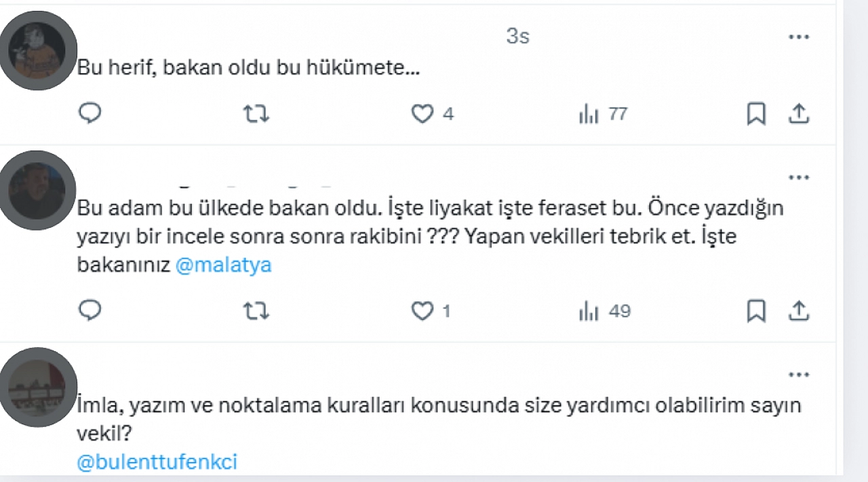
Task: Like the tweet with 4 likes
Action: point(422,114)
